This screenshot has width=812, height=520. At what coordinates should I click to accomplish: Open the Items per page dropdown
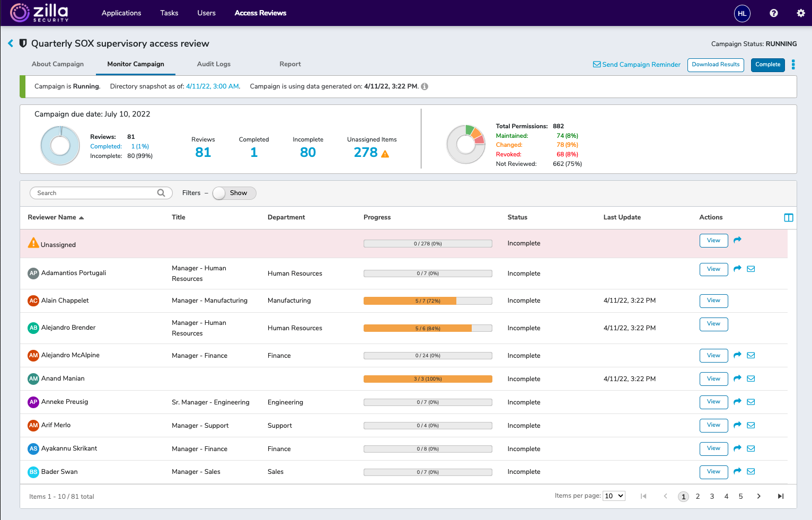click(x=613, y=496)
